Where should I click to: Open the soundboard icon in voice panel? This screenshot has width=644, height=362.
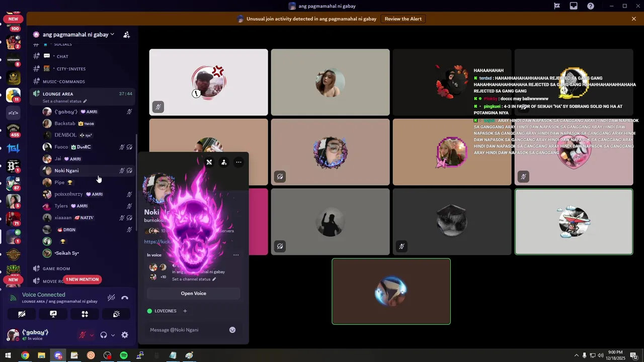click(x=116, y=314)
